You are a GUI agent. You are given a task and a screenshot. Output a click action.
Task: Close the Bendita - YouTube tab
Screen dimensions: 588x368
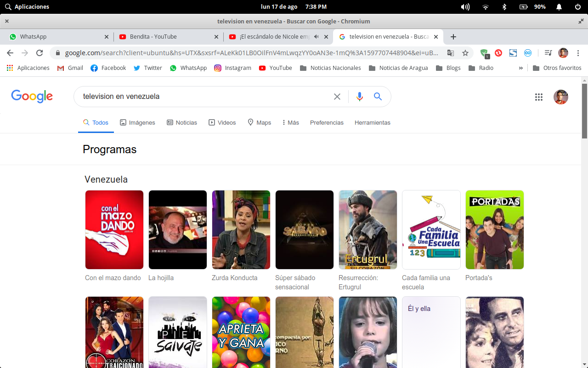tap(216, 37)
